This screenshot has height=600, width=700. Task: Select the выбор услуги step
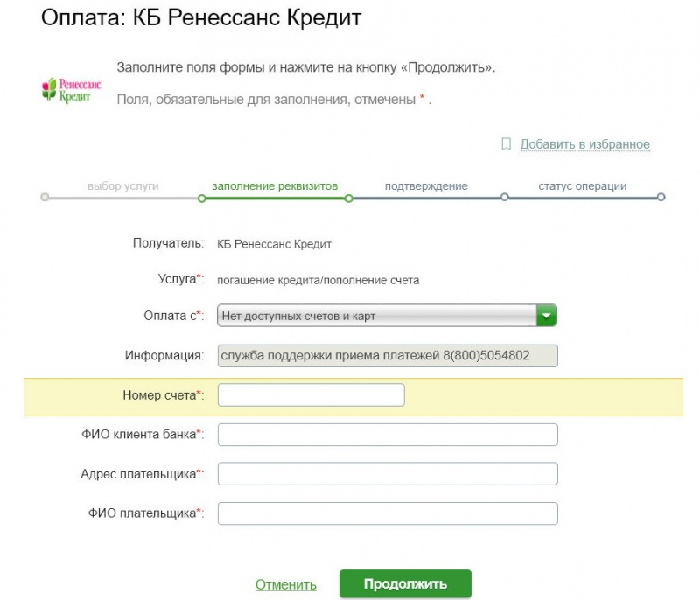point(123,186)
